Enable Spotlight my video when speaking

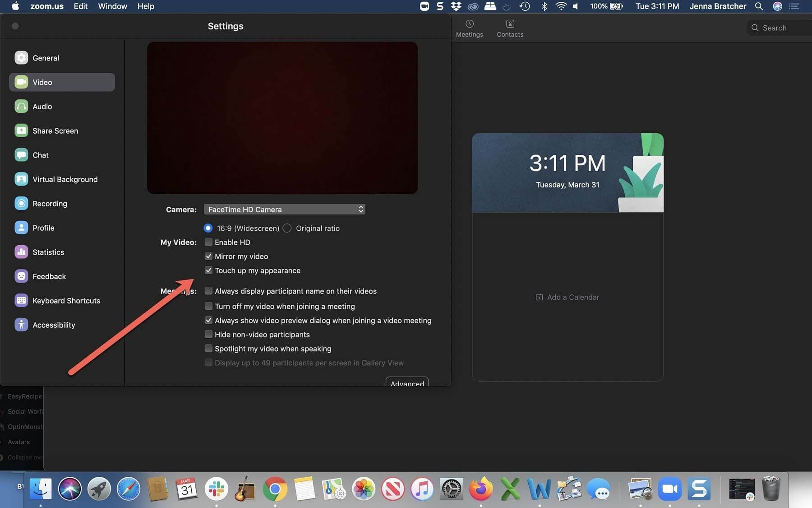tap(208, 348)
